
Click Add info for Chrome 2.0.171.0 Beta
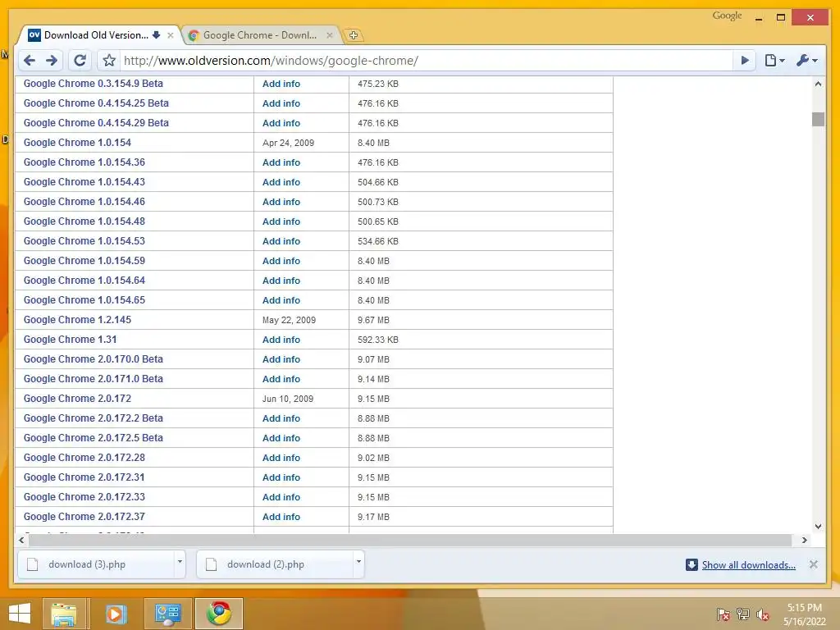coord(281,379)
